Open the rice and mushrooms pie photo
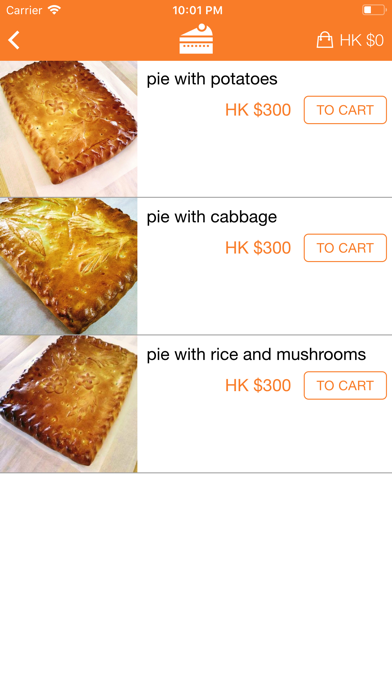The width and height of the screenshot is (392, 696). [68, 404]
